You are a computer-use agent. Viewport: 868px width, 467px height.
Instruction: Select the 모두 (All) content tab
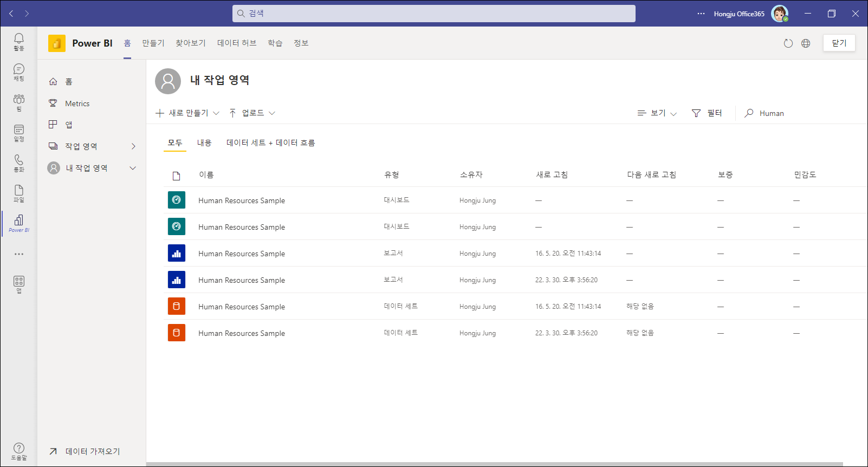(x=175, y=142)
